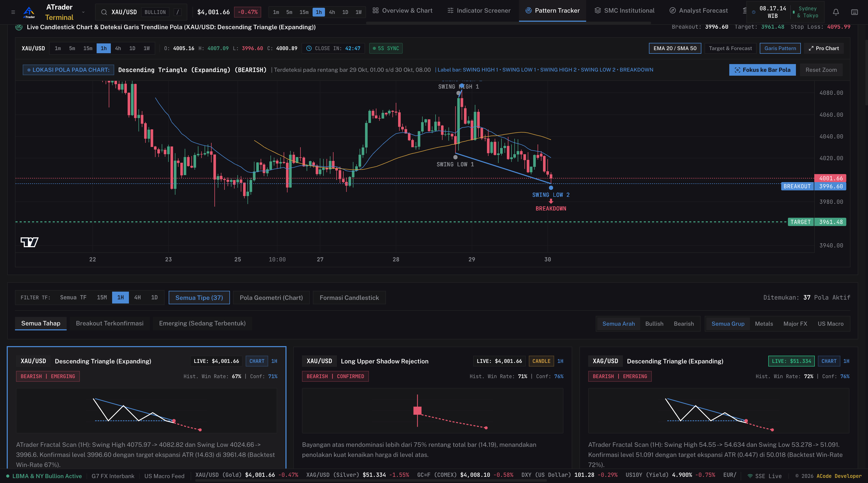Open Pro Chart expanded view

(x=824, y=48)
